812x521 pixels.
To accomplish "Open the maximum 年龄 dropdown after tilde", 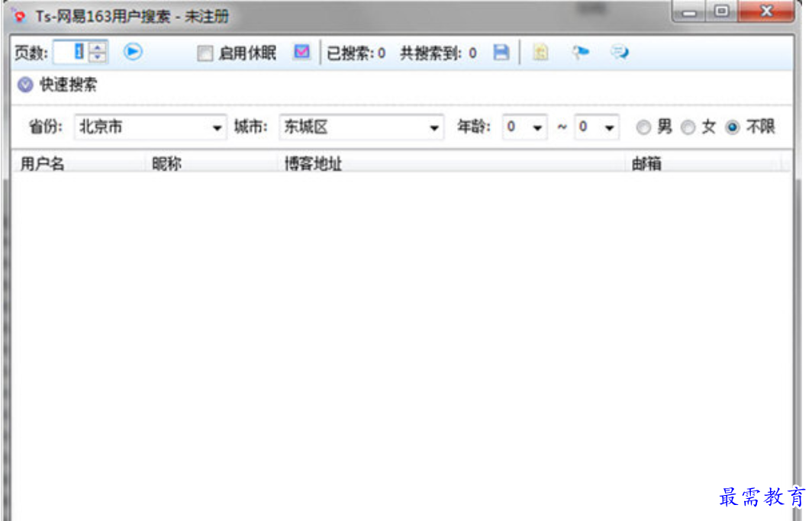I will coord(596,127).
